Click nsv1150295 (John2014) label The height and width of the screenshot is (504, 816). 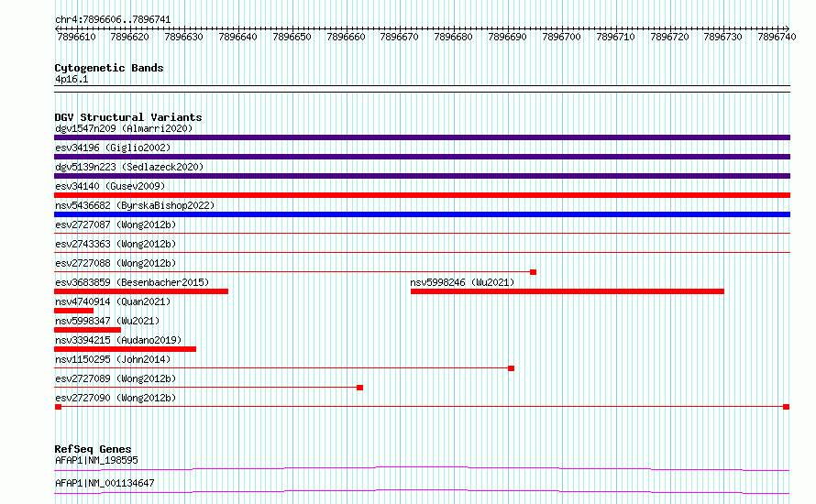point(113,359)
